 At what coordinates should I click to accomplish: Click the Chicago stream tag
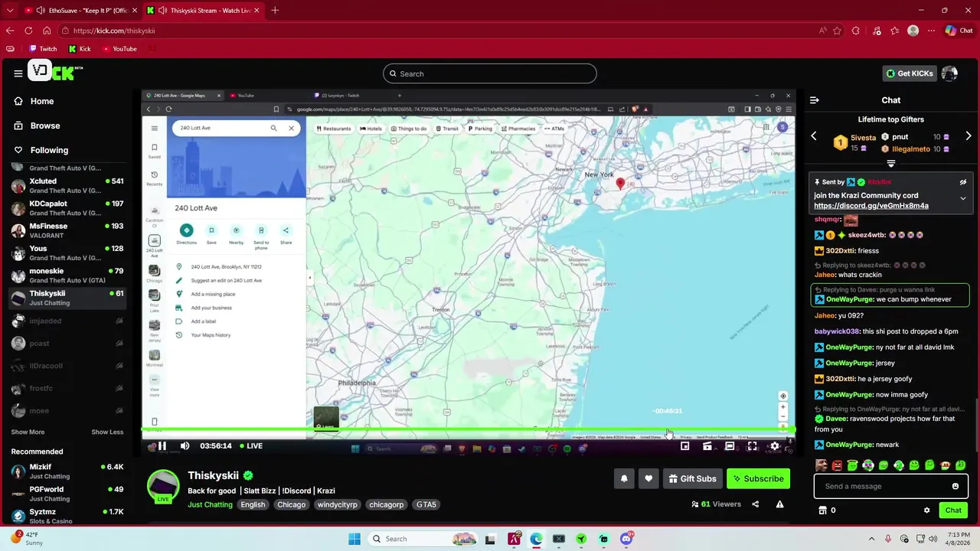pos(292,505)
